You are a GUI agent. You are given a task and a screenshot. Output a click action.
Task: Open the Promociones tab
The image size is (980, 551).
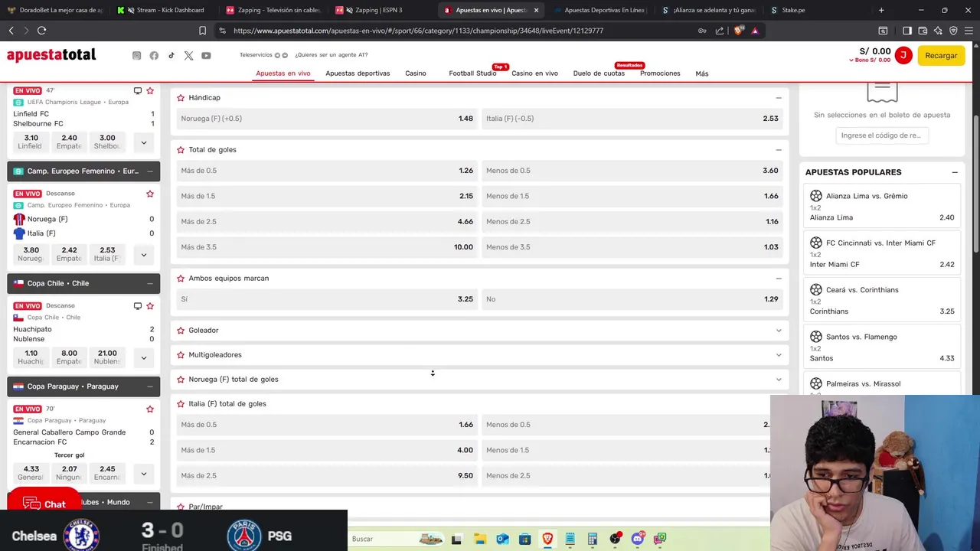660,73
